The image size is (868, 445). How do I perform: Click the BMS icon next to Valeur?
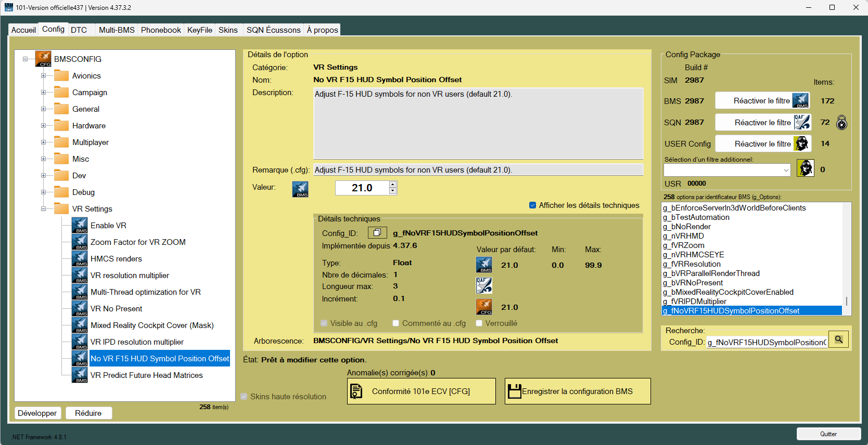(300, 189)
